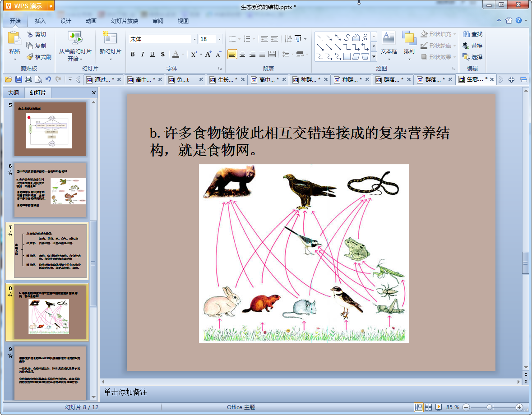Image resolution: width=532 pixels, height=415 pixels.
Task: Click the decrease indent icon
Action: tap(264, 39)
